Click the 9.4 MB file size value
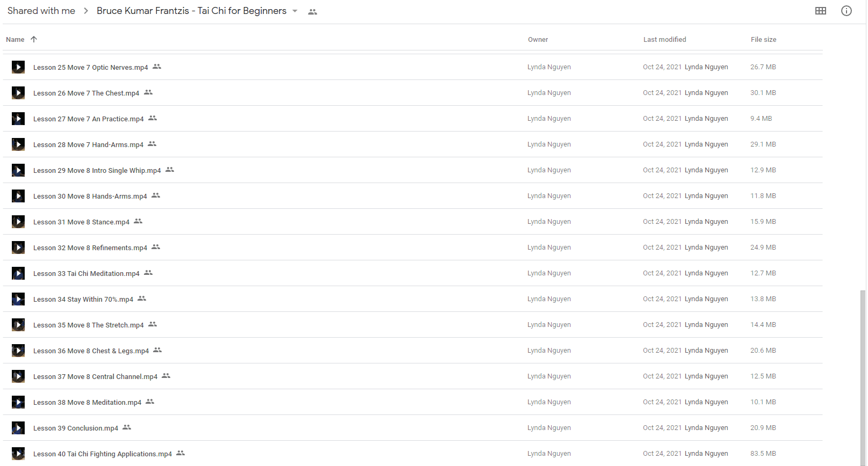 [761, 119]
